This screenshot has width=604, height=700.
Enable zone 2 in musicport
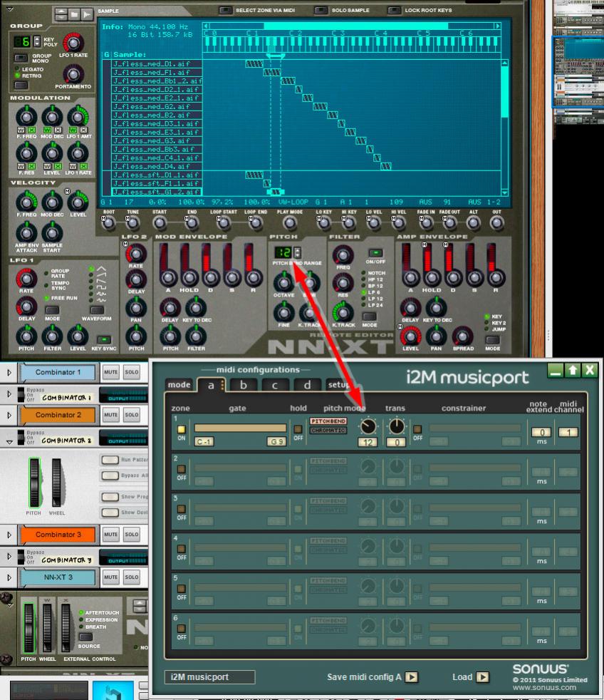[x=181, y=469]
